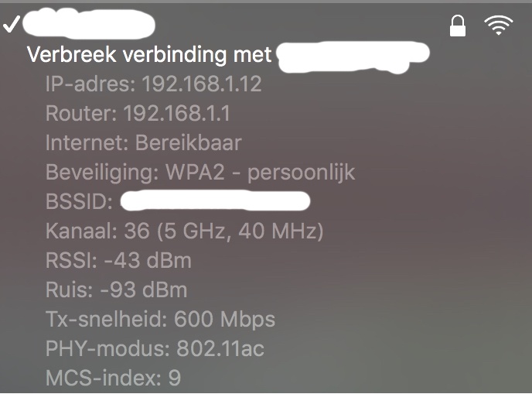Click the redacted network name after "Verbreek verbinding met"
Image resolution: width=532 pixels, height=394 pixels.
click(x=352, y=57)
